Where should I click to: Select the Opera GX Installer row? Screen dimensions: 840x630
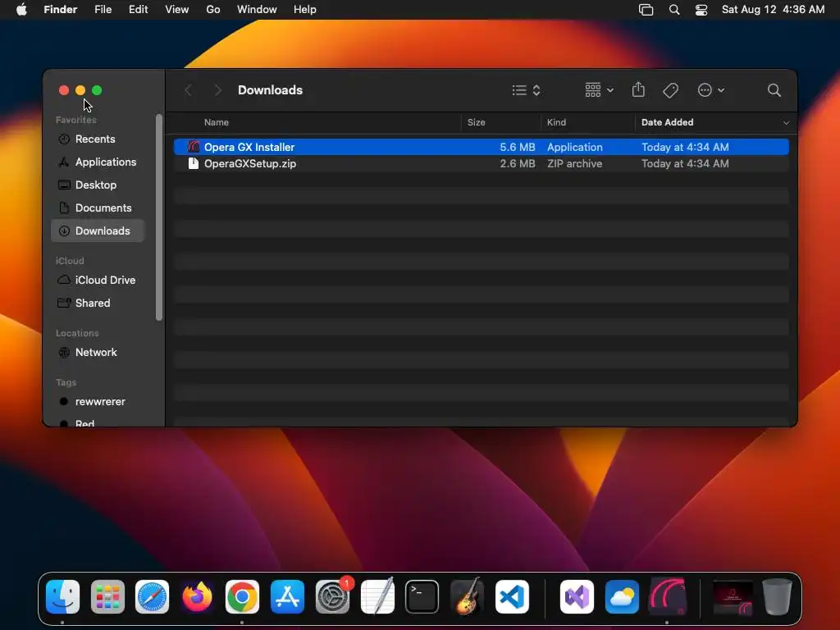(481, 147)
